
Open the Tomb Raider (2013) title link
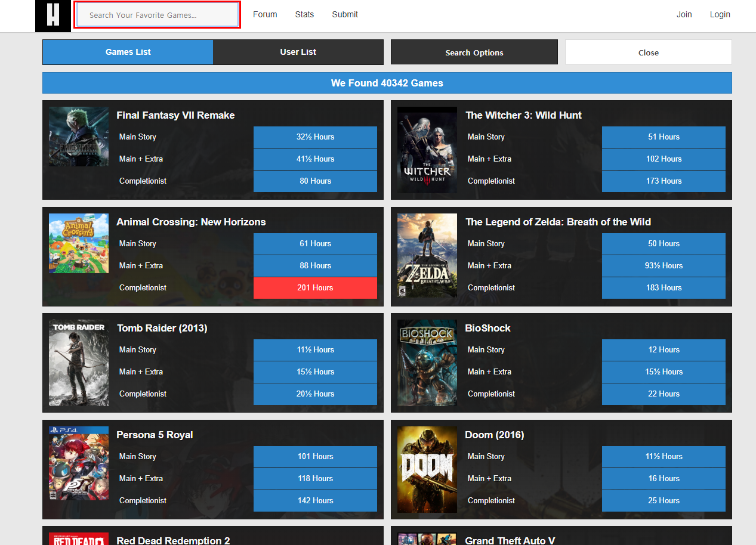click(162, 328)
